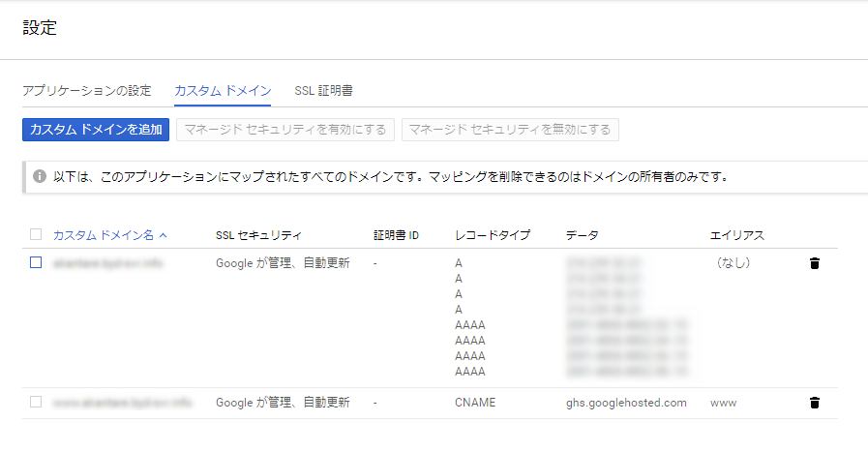
Task: Delete the www CNAME domain mapping
Action: point(815,403)
